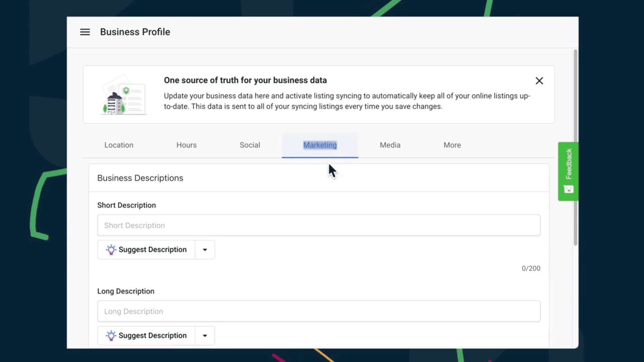This screenshot has width=644, height=362.
Task: Click the lightbulb icon for Short Description
Action: point(111,250)
